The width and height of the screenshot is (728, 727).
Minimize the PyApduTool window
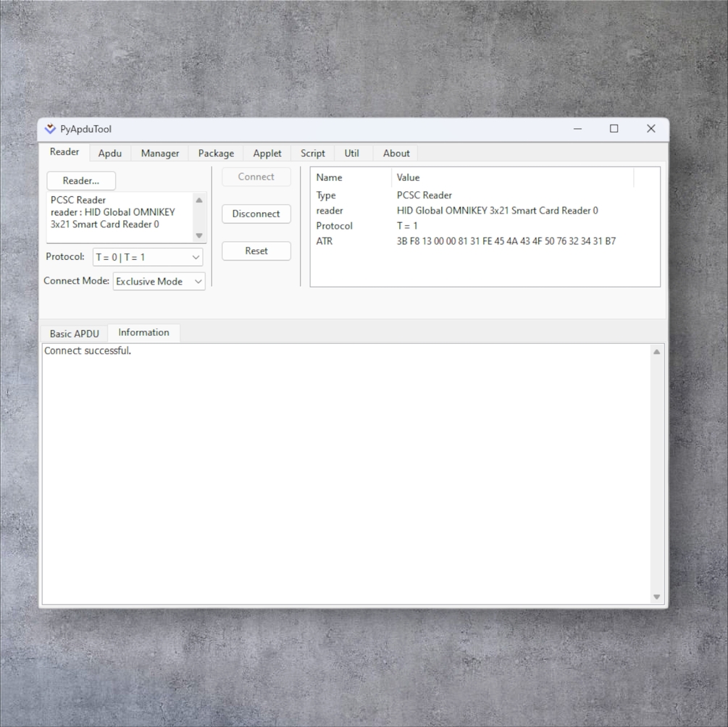(x=577, y=129)
